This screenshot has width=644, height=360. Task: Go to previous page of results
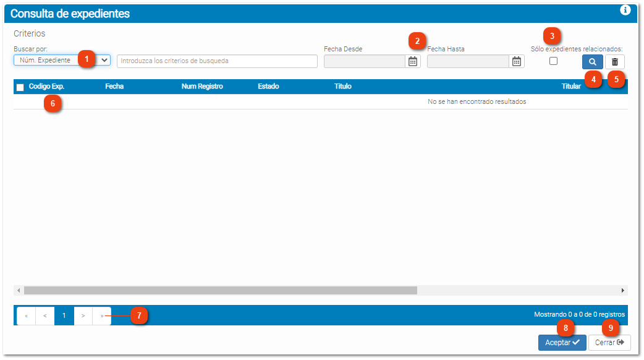(x=45, y=316)
